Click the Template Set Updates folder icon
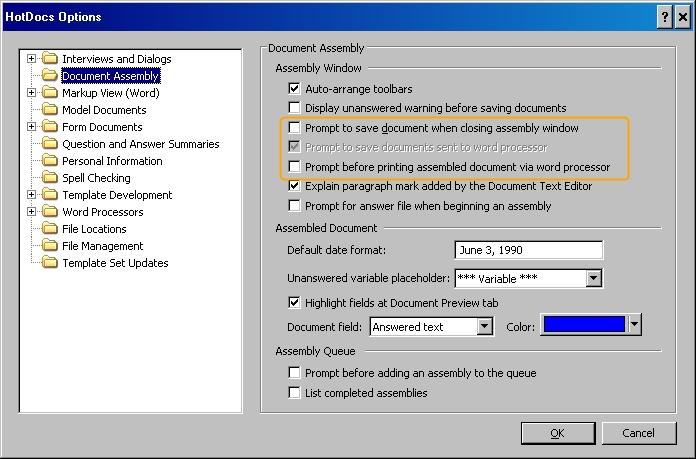 pos(50,263)
